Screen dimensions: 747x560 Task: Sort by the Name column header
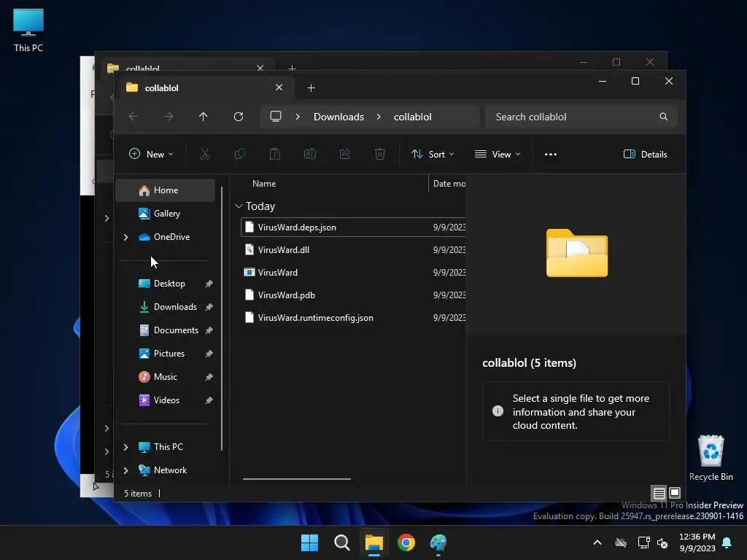[x=264, y=183]
